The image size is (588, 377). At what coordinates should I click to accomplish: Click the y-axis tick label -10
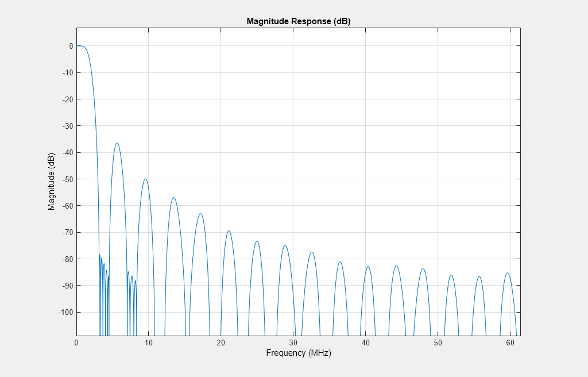[x=68, y=72]
